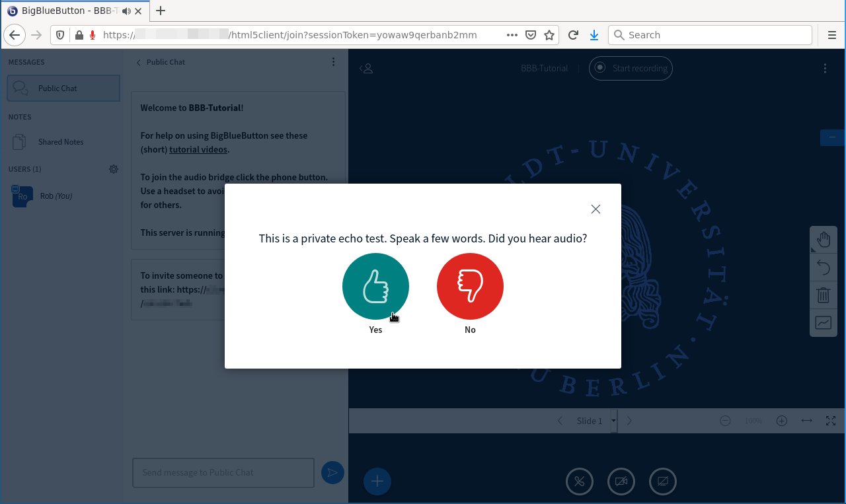
Task: Save the page to Pocket
Action: tap(530, 35)
